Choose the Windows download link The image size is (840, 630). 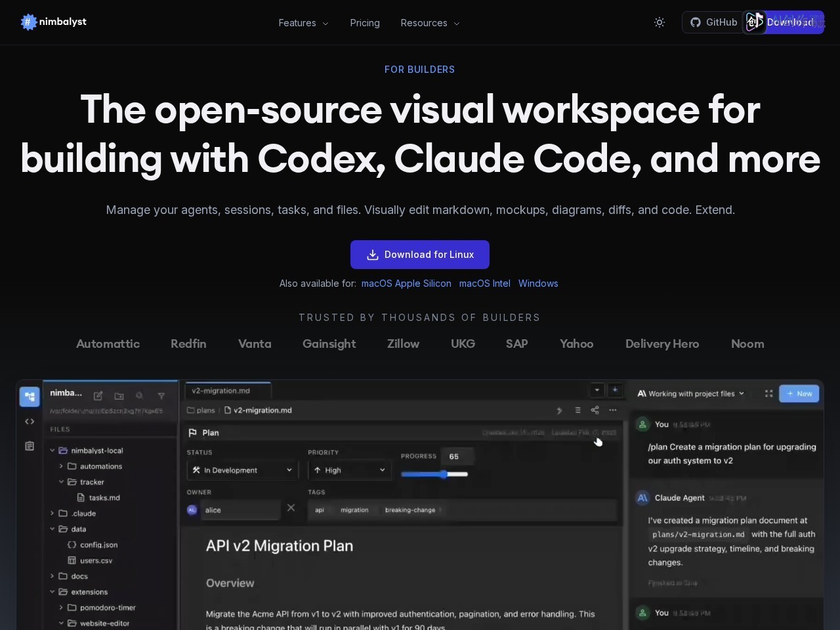click(x=538, y=283)
